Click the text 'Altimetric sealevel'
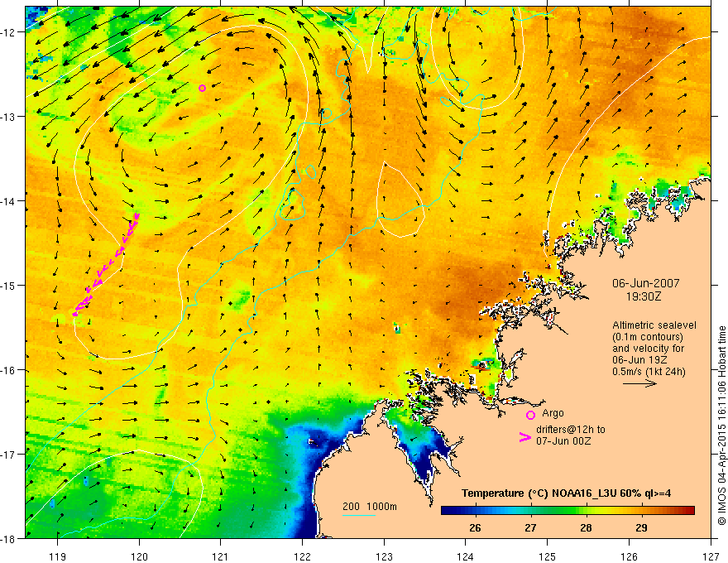This screenshot has height=563, width=728. (654, 325)
